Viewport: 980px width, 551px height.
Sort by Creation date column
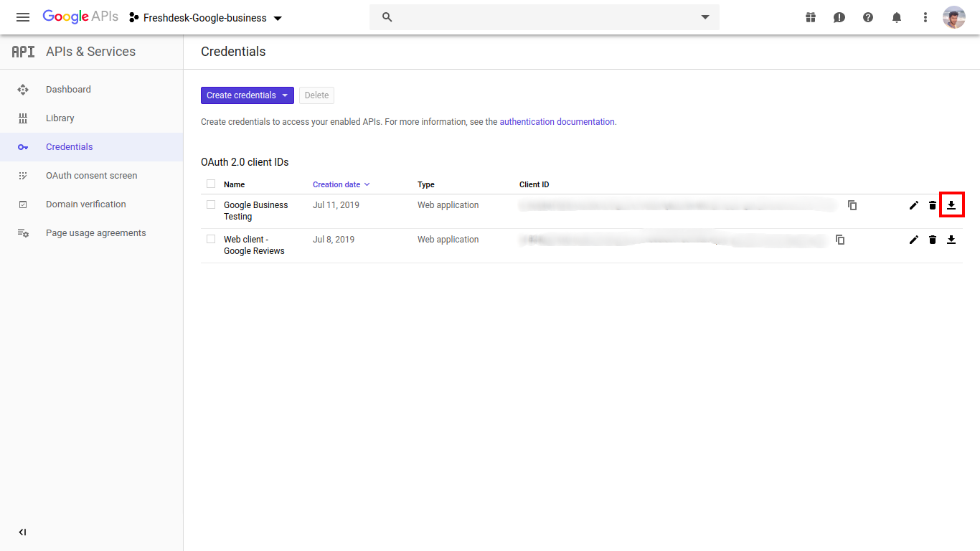tap(341, 184)
